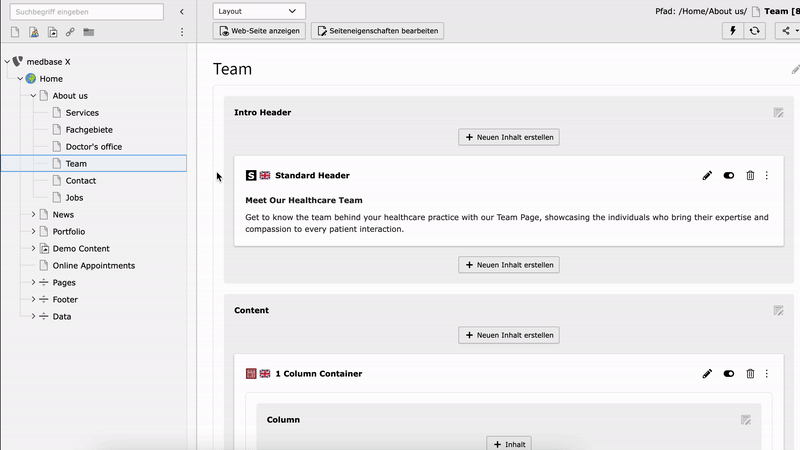Image resolution: width=800 pixels, height=450 pixels.
Task: Click the new page icon in tree toolbar
Action: [15, 32]
